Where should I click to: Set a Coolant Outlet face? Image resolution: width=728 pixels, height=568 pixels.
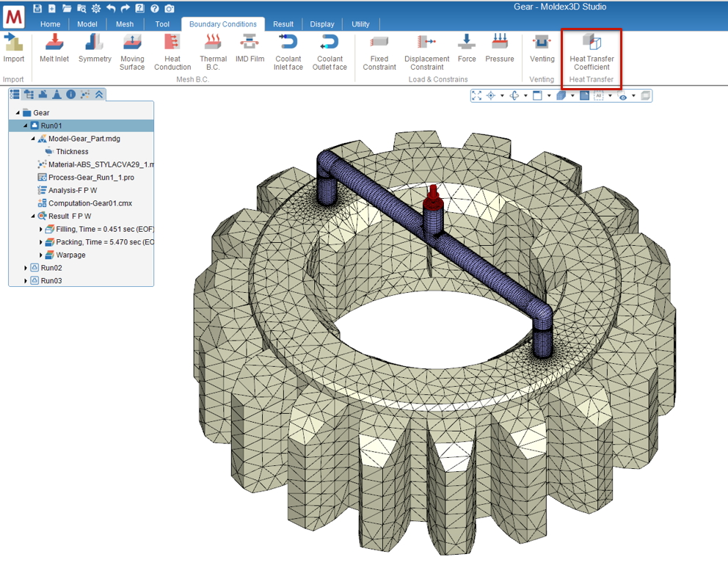[x=330, y=52]
